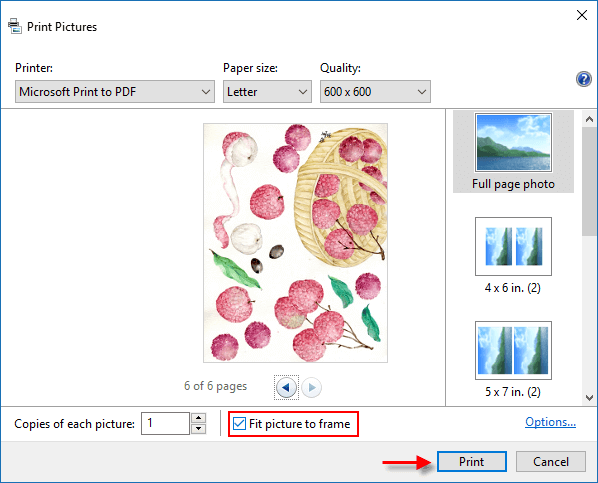
Task: Click the copies of each picture field
Action: tap(166, 423)
